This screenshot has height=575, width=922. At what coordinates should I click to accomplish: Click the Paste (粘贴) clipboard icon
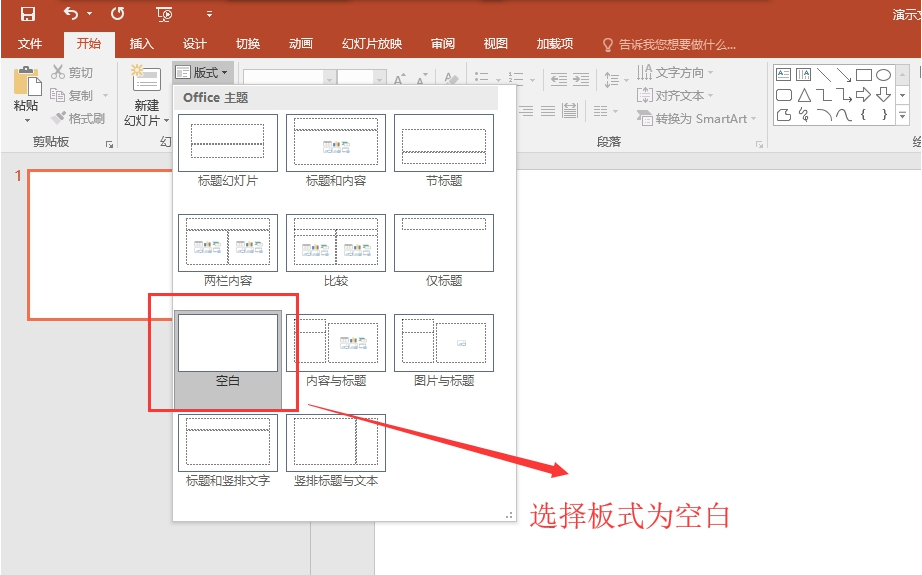(27, 85)
